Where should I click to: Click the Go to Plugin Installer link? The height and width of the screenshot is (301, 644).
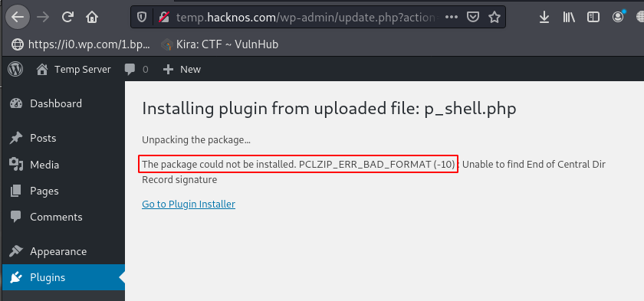[189, 204]
